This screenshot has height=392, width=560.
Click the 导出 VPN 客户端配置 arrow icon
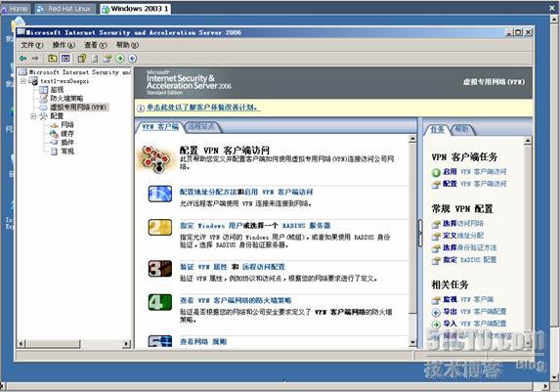tap(436, 312)
